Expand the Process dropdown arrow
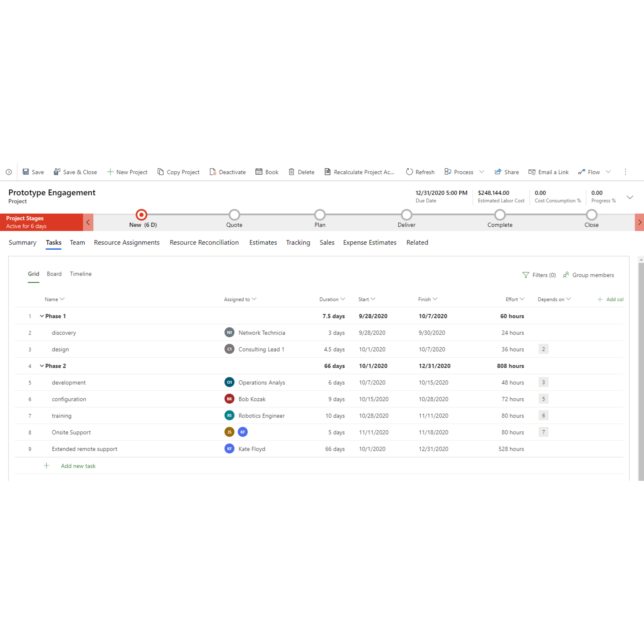The image size is (644, 644). 482,172
